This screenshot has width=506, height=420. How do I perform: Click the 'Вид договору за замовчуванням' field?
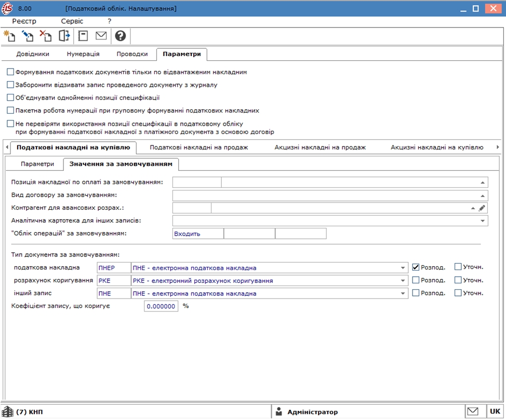pyautogui.click(x=330, y=195)
